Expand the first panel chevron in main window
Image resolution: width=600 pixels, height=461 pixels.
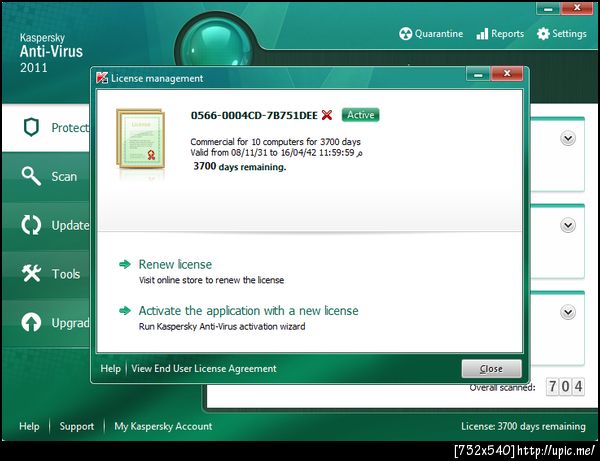[x=568, y=138]
